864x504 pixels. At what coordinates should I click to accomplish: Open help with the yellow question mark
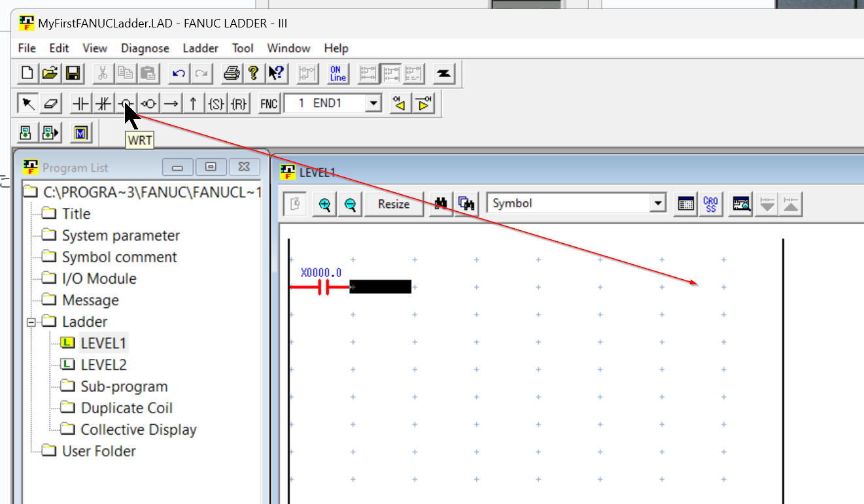coord(253,73)
